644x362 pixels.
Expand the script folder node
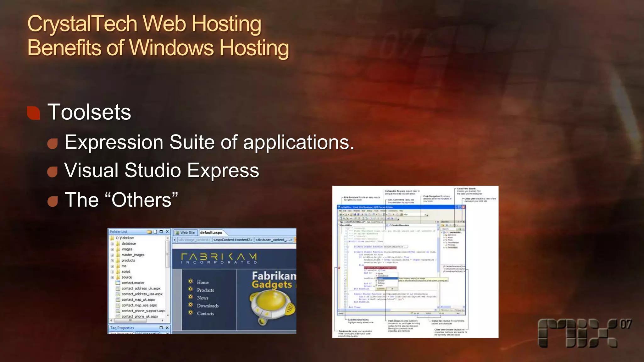tap(112, 272)
